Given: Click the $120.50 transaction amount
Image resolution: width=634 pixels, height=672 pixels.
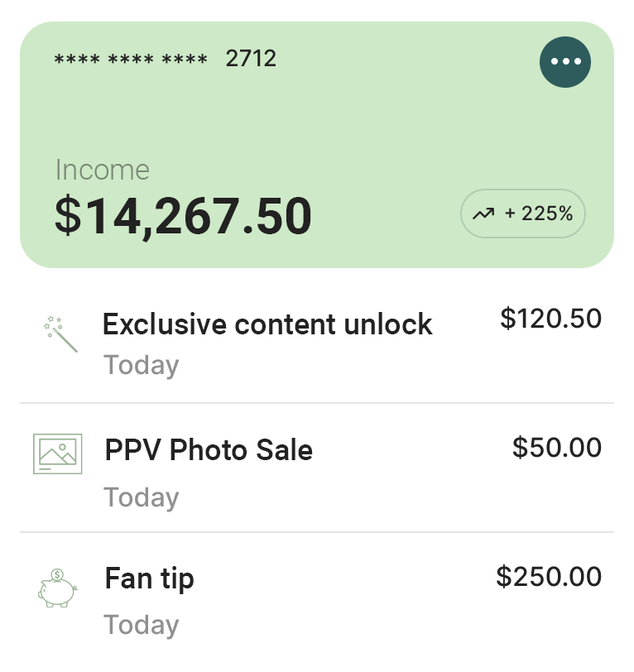Looking at the screenshot, I should click(x=550, y=319).
